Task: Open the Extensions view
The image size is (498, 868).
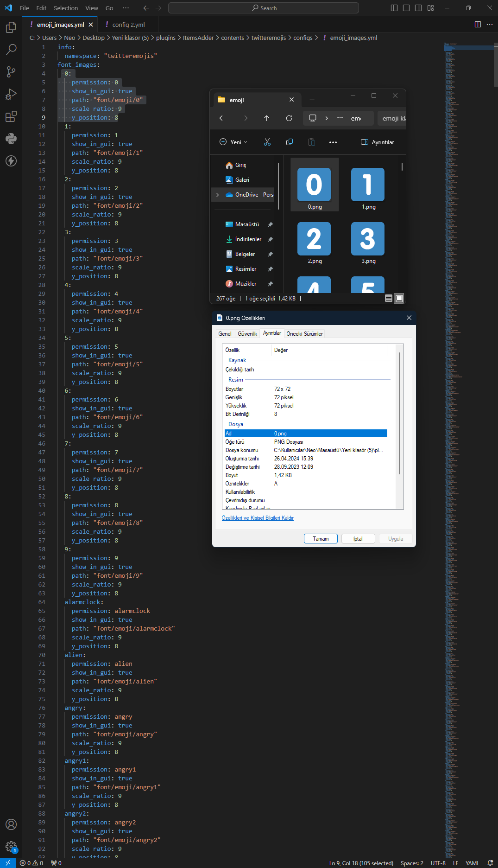Action: [x=11, y=116]
